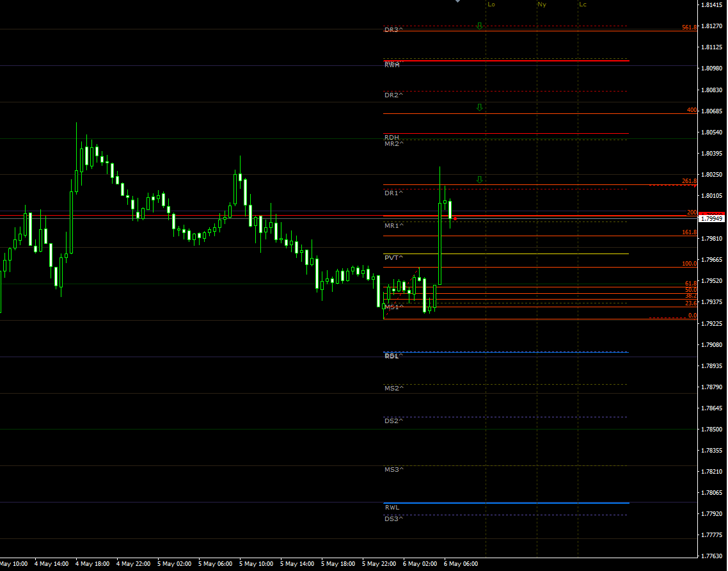
Task: Click the 1.79080 price axis value
Action: (712, 345)
